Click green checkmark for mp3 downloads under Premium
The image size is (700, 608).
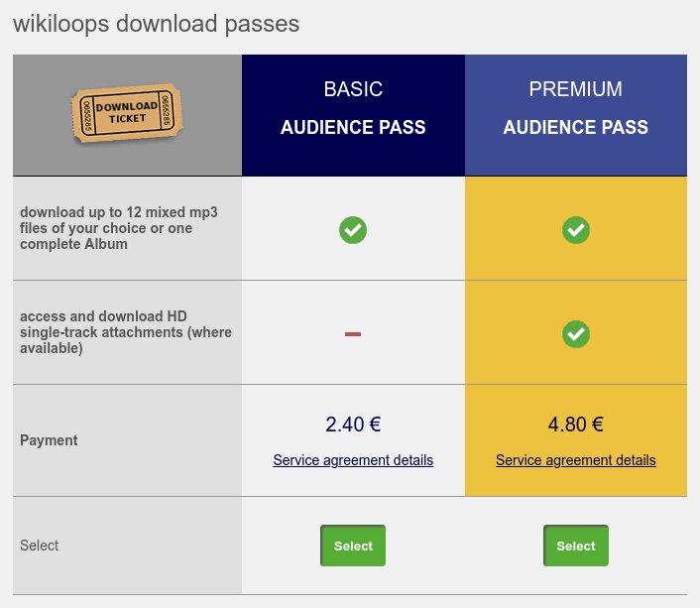[575, 230]
